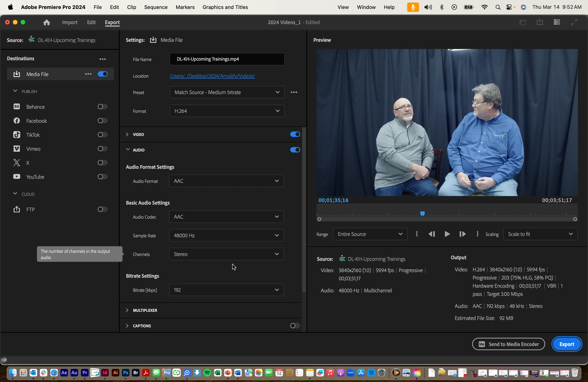
Task: Click the Home icon in header
Action: coord(46,23)
